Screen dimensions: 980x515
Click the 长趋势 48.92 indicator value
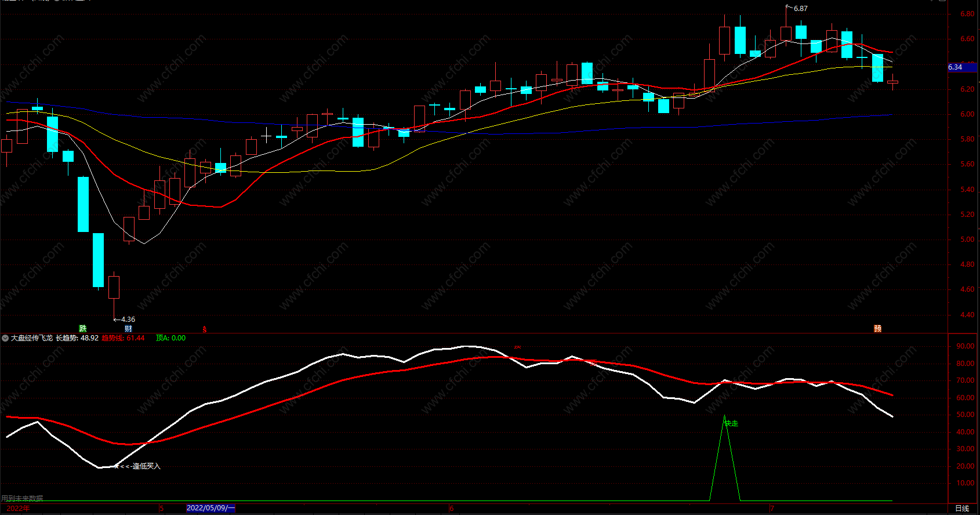[x=77, y=338]
